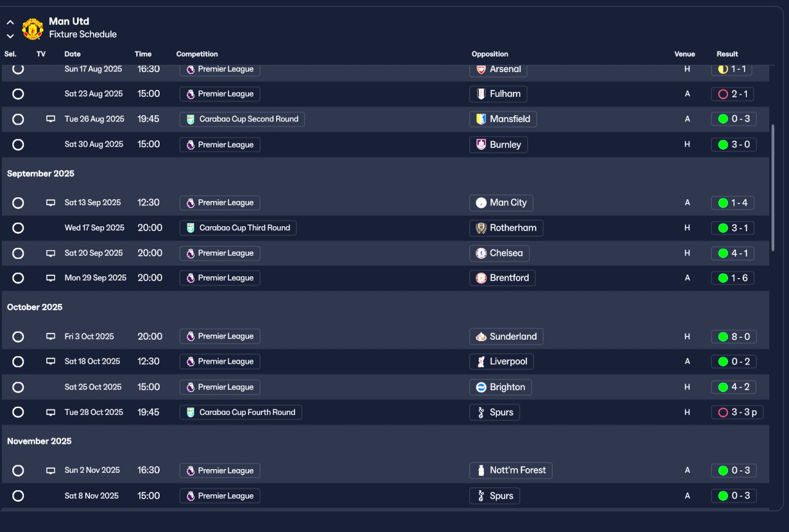Click the up chevron beside Man Utd
This screenshot has height=532, width=789.
click(10, 23)
